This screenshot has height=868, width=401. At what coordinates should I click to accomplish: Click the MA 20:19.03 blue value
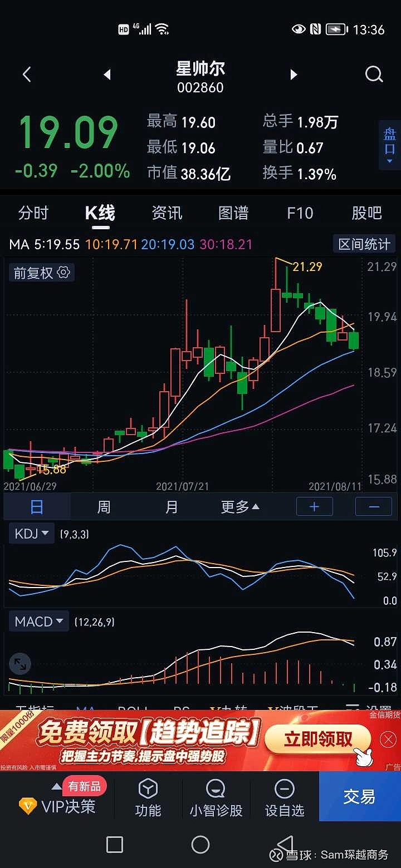(169, 244)
